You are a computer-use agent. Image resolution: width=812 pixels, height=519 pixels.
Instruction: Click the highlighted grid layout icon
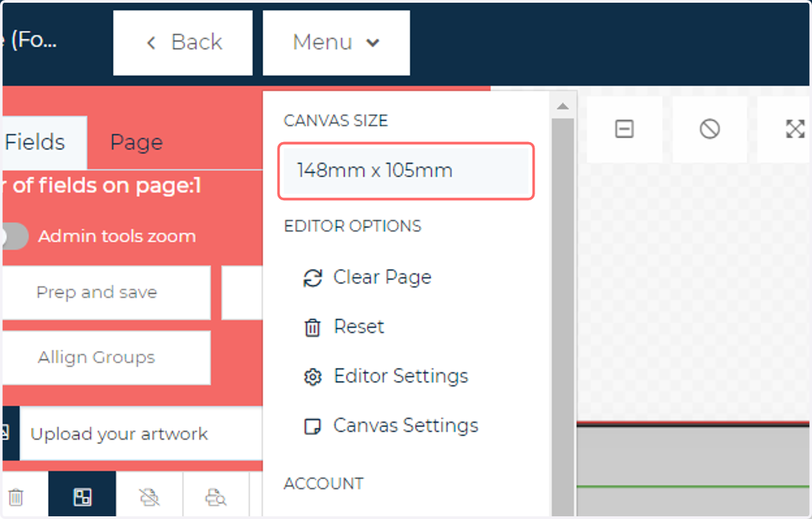click(82, 497)
